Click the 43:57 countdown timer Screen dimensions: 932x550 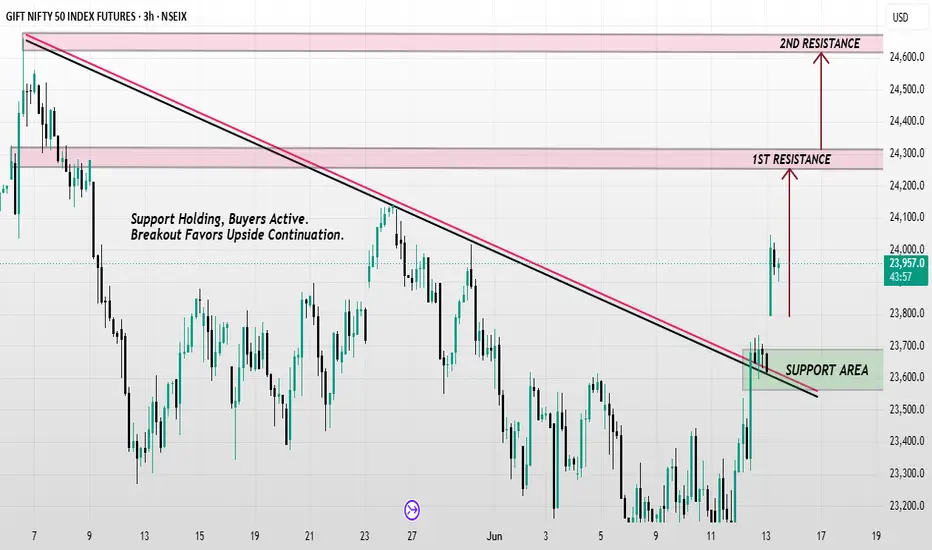(901, 276)
